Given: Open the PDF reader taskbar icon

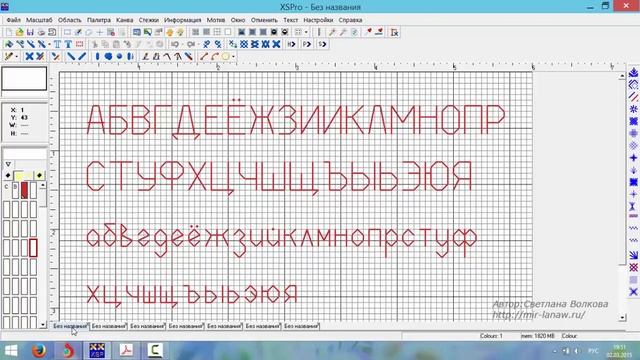Looking at the screenshot, I should 126,351.
